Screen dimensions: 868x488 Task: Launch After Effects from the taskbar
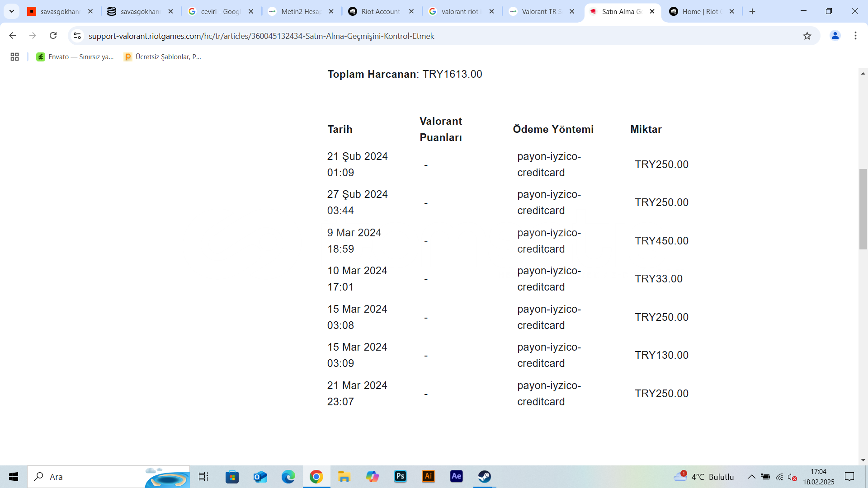point(456,476)
